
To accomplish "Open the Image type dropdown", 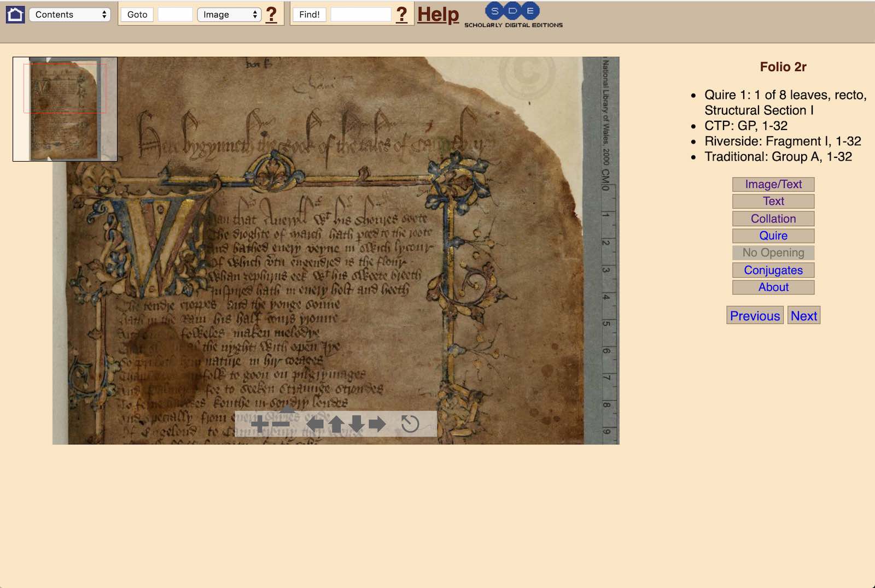I will 229,15.
